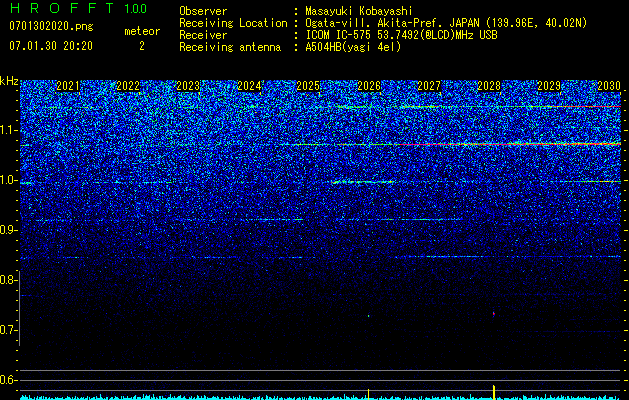Click the 2023 time marker
This screenshot has width=629, height=400.
tap(188, 86)
